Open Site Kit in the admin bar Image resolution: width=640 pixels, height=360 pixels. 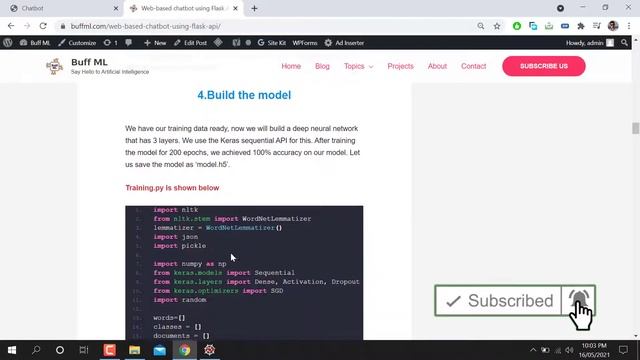(x=272, y=43)
